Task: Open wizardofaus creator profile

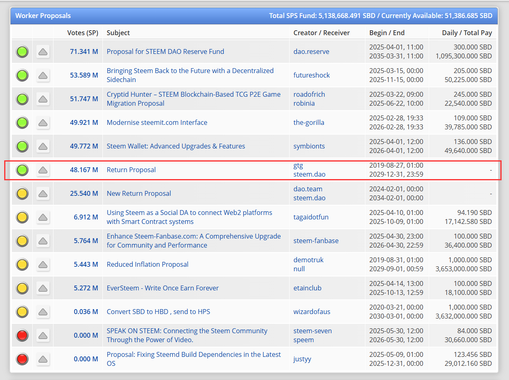Action: coord(312,312)
